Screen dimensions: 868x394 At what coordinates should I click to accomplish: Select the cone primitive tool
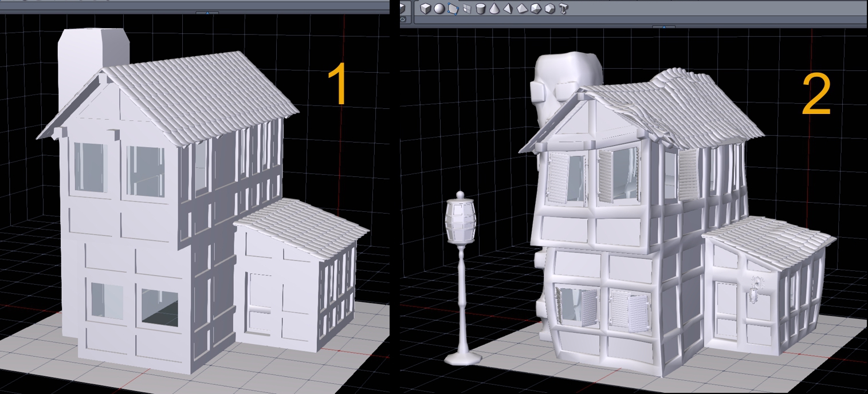[x=494, y=9]
